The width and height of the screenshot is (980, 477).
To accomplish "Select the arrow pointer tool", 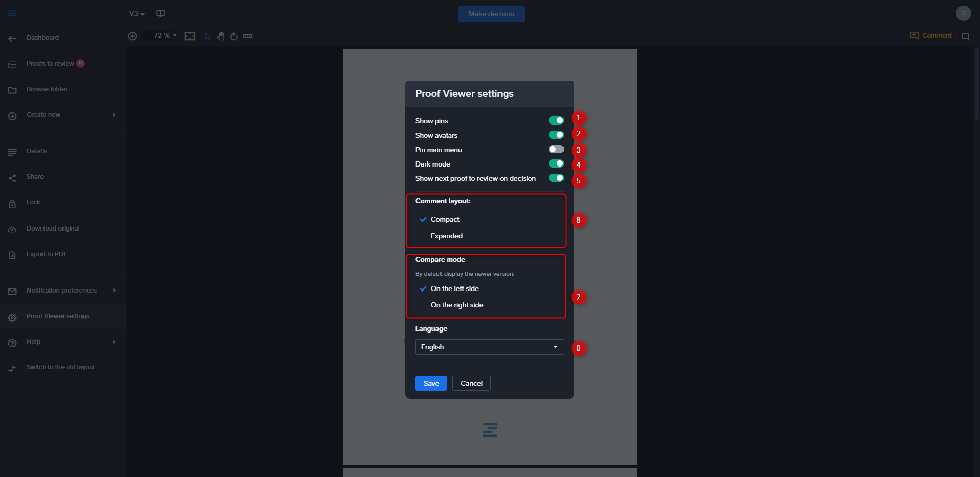I will 207,36.
